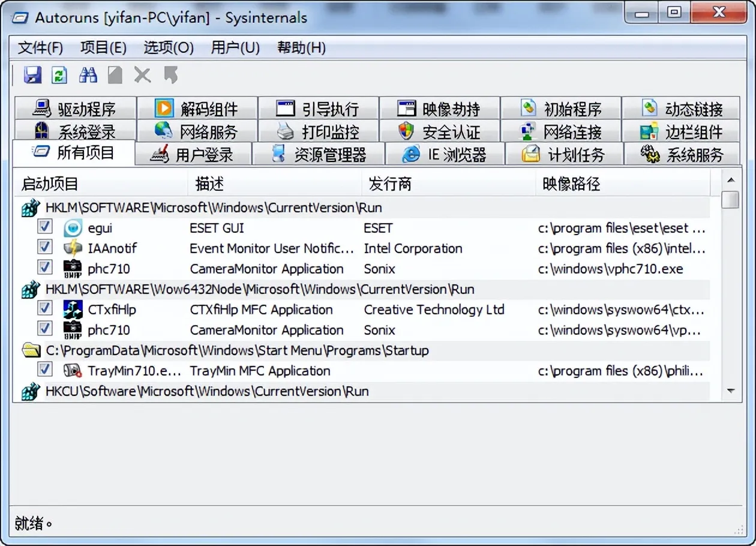Uncheck the egui startup entry
This screenshot has height=546, width=756.
[44, 226]
